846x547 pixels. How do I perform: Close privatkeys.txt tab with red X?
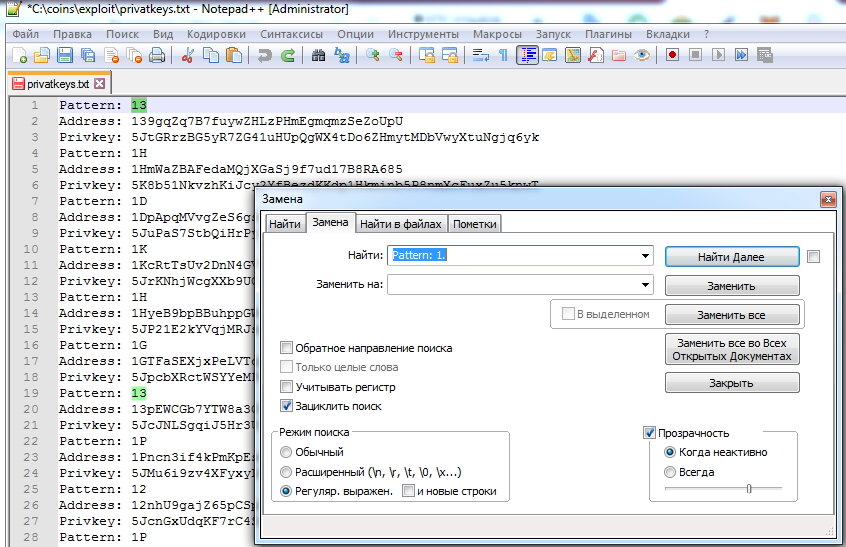(x=99, y=83)
